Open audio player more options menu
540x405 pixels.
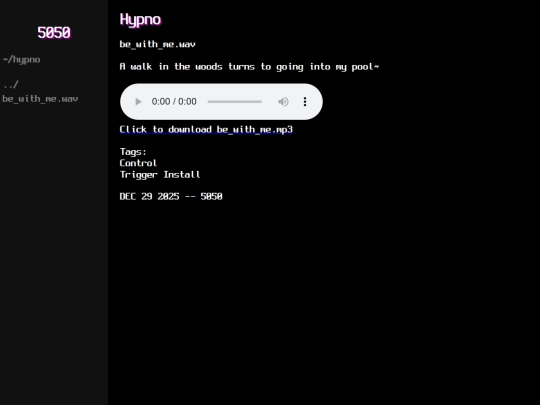(305, 102)
